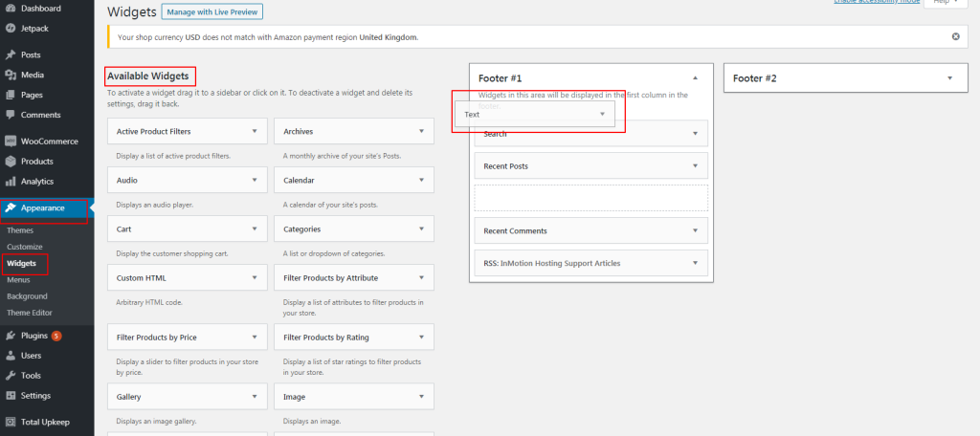Click the Settings icon in sidebar
The image size is (980, 436).
pos(11,396)
